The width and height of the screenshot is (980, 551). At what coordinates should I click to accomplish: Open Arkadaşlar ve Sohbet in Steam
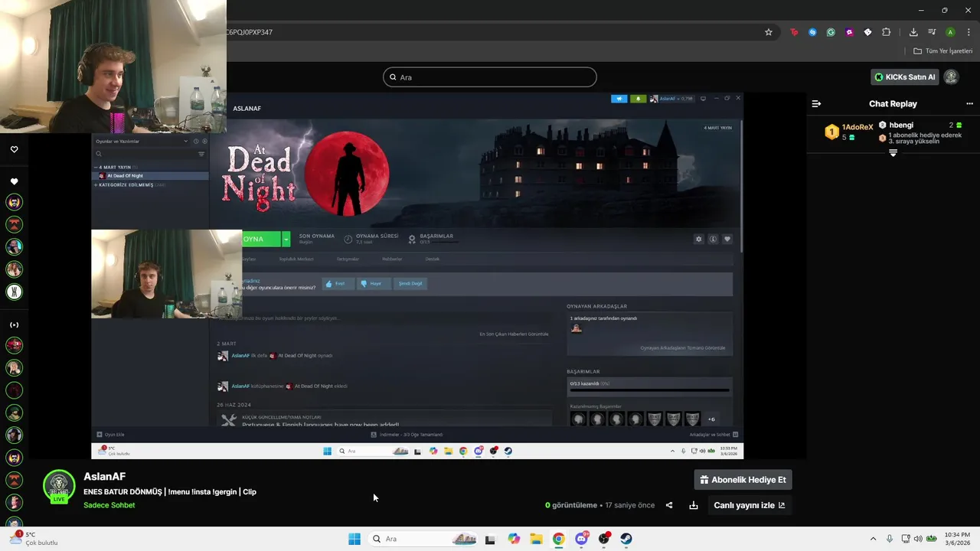pyautogui.click(x=714, y=434)
